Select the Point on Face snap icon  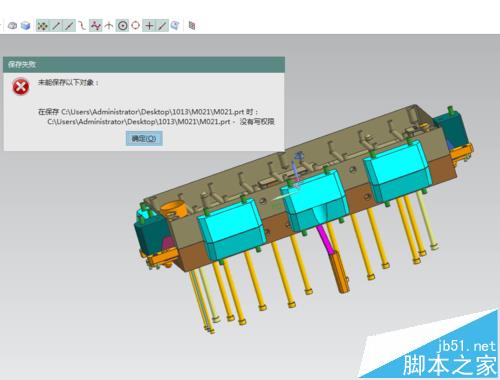click(175, 26)
